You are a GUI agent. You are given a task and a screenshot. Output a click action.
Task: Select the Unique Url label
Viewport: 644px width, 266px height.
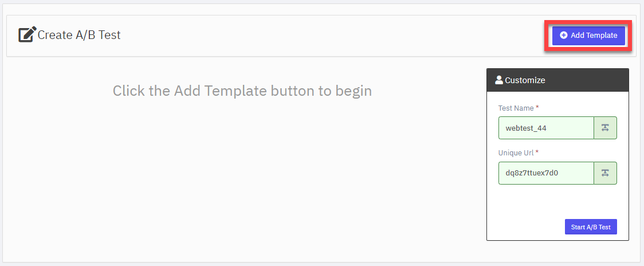tap(516, 153)
